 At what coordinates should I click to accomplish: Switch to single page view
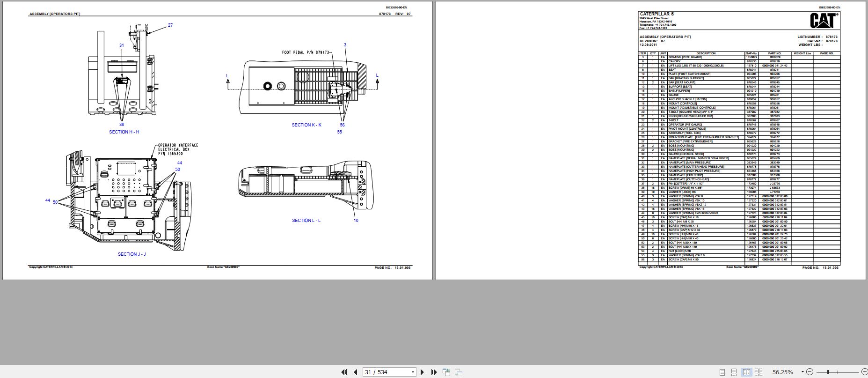tap(722, 372)
